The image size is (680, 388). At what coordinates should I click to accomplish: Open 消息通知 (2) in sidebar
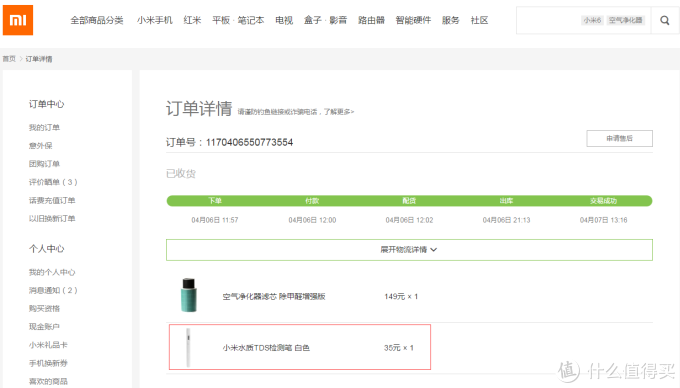(53, 290)
